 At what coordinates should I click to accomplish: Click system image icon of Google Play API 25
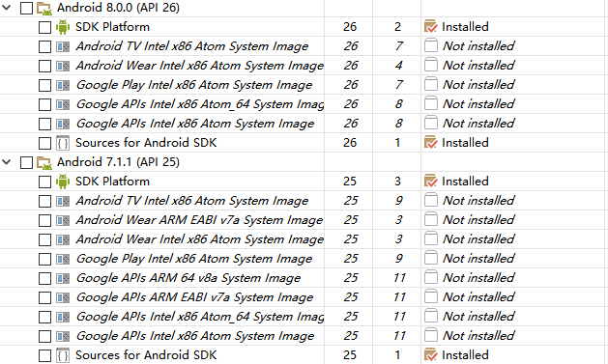coord(63,259)
